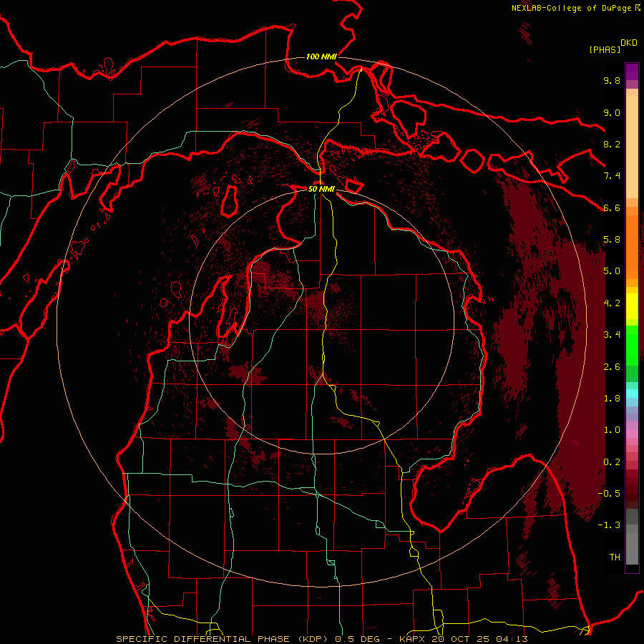The width and height of the screenshot is (644, 644).
Task: Click the 0.5 DEG elevation text
Action: click(x=358, y=639)
